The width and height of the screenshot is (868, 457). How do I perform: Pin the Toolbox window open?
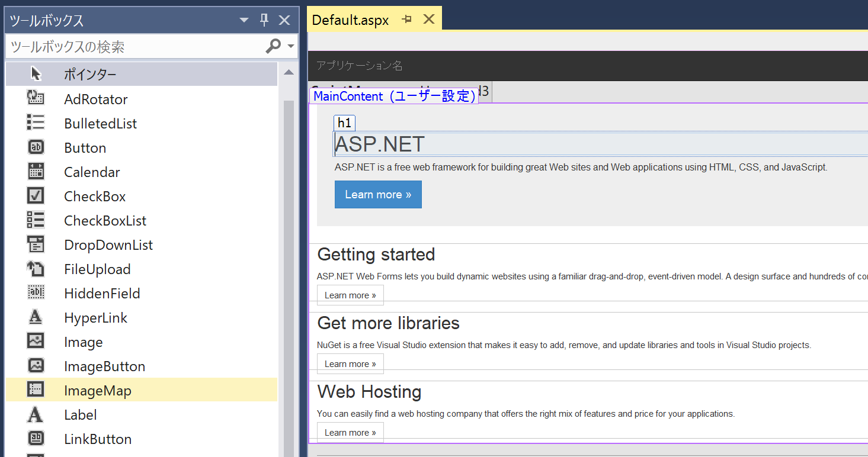pos(264,20)
